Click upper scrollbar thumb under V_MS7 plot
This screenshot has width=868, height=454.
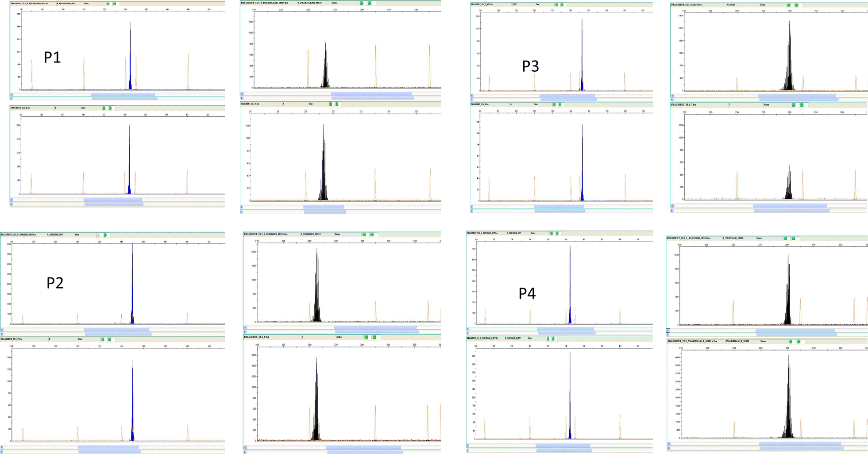[567, 96]
